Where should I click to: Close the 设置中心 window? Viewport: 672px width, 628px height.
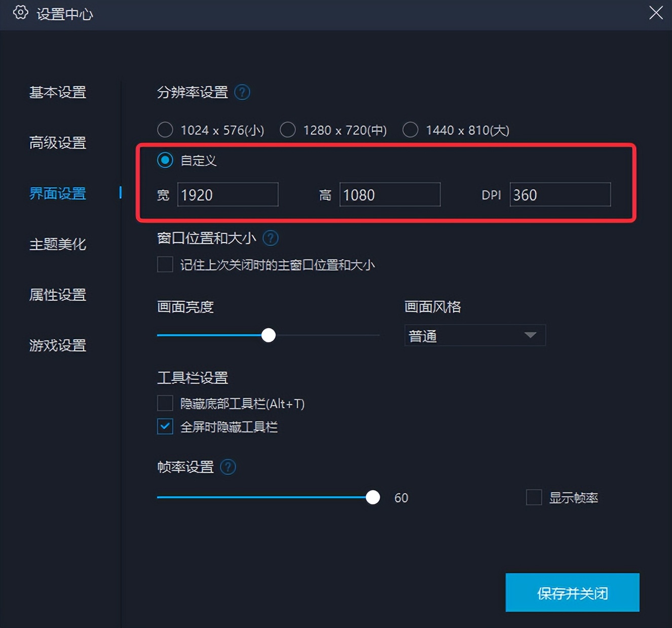tap(656, 13)
